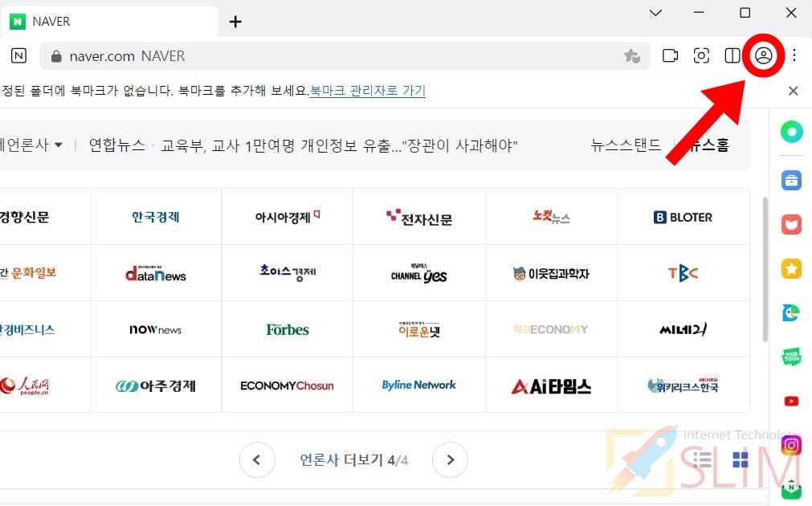Select the NAVER browser tab
812x506 pixels.
click(108, 21)
